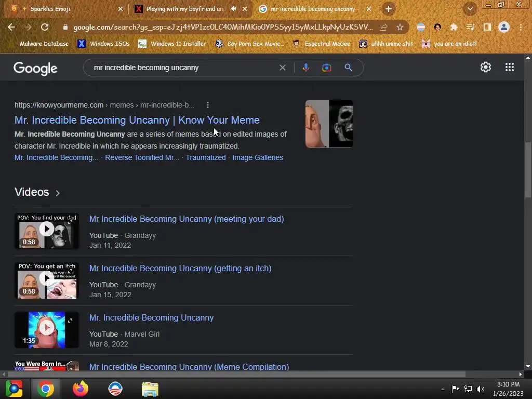
Task: Share this page from address bar
Action: [383, 27]
